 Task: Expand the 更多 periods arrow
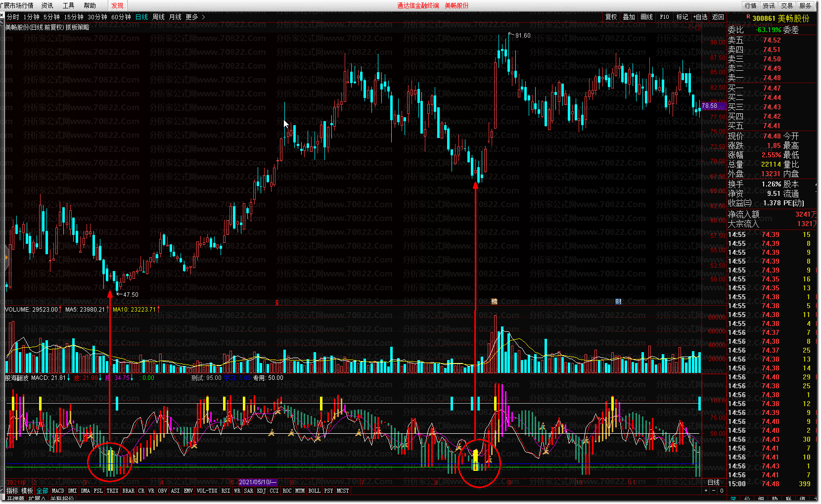[x=203, y=17]
